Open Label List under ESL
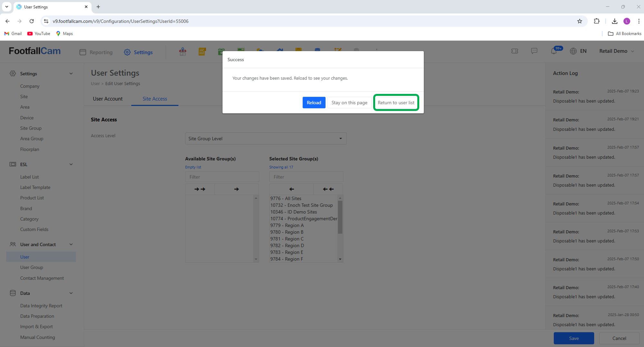 pyautogui.click(x=29, y=177)
